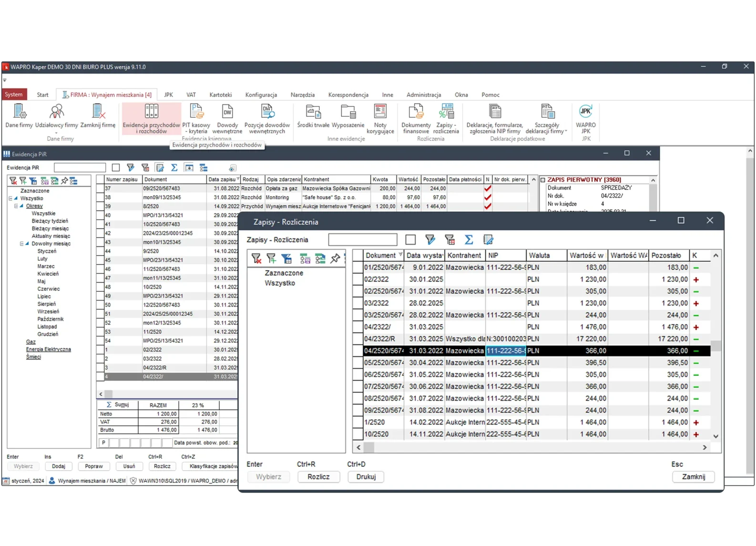Click the sort arrow in the Data zapisu column header
Screen dimensions: 756x546
tap(238, 179)
